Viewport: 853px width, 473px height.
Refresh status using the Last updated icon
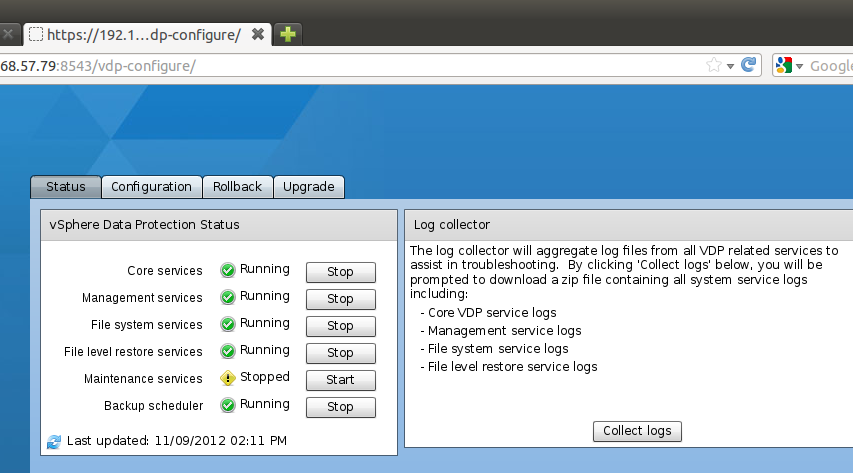tap(54, 441)
